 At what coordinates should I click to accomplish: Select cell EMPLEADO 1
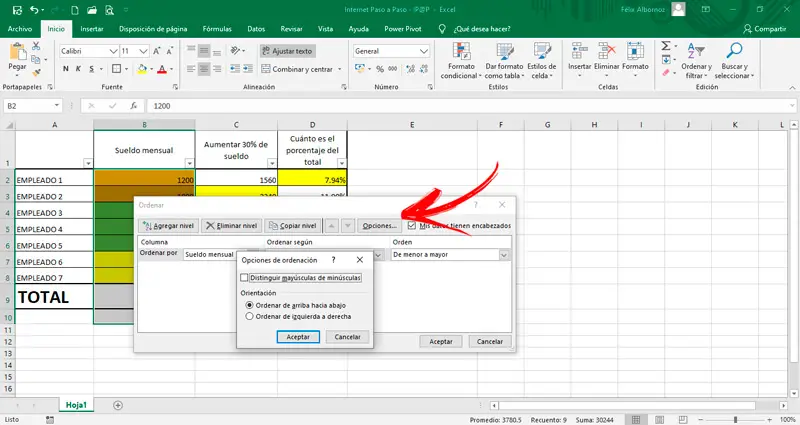55,180
